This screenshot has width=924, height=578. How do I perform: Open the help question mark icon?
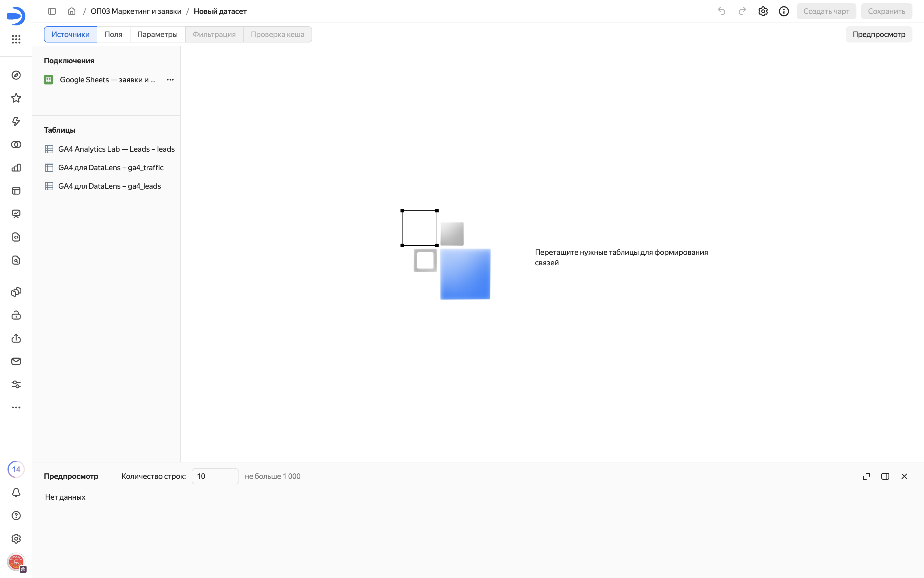pos(16,516)
